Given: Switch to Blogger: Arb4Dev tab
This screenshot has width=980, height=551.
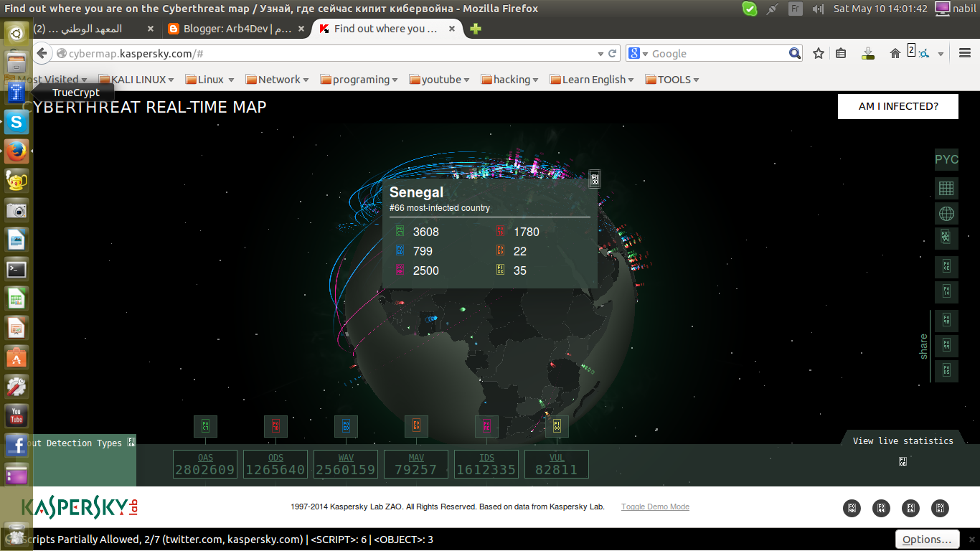Looking at the screenshot, I should click(235, 29).
